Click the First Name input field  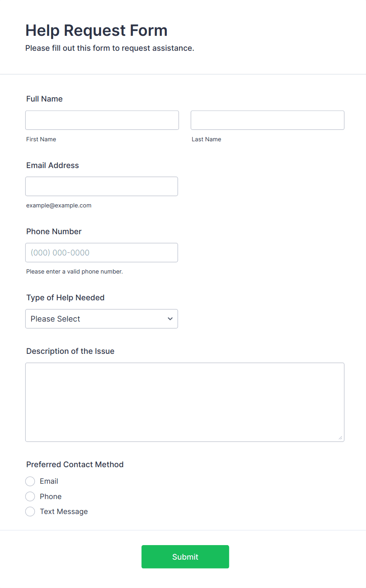point(102,120)
